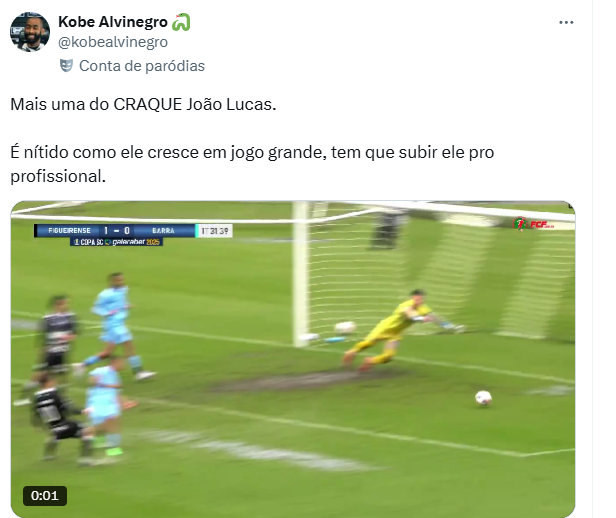Open the Kobe Alvinegro display name
The width and height of the screenshot is (616, 518).
click(x=113, y=22)
